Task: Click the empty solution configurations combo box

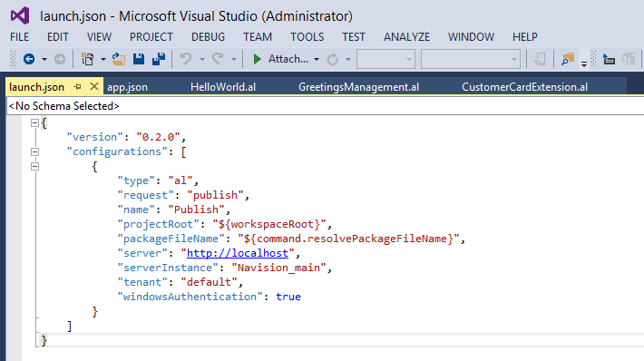Action: click(386, 59)
